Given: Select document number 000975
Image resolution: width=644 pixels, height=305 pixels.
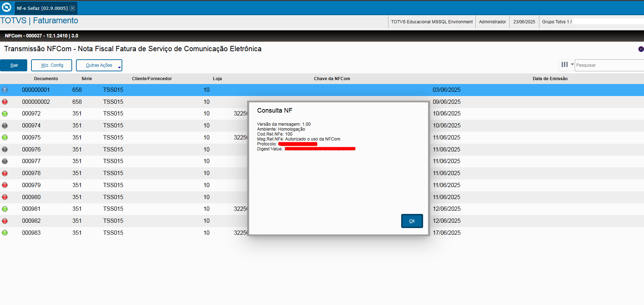Looking at the screenshot, I should pyautogui.click(x=31, y=137).
